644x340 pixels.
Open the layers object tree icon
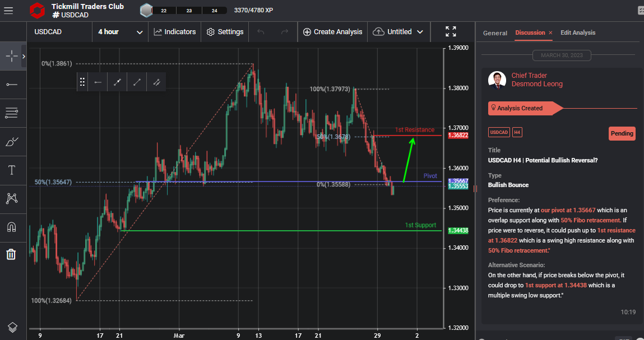pos(12,327)
